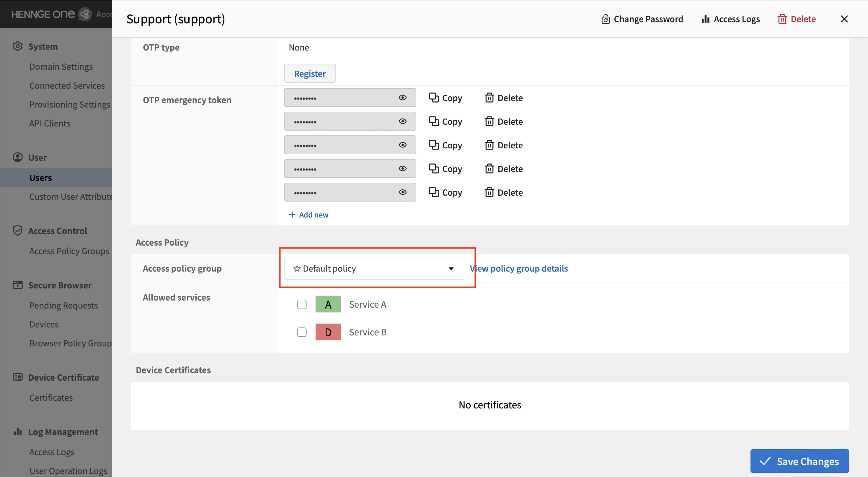Click the Access Control shield icon

coord(17,231)
